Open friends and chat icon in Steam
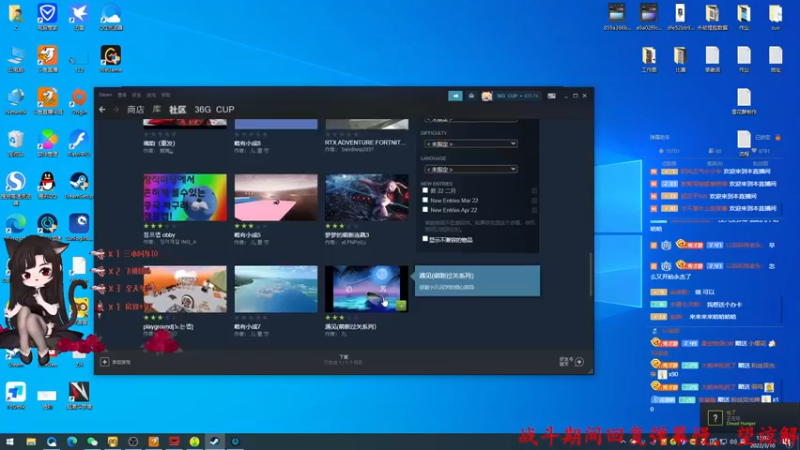 [579, 362]
